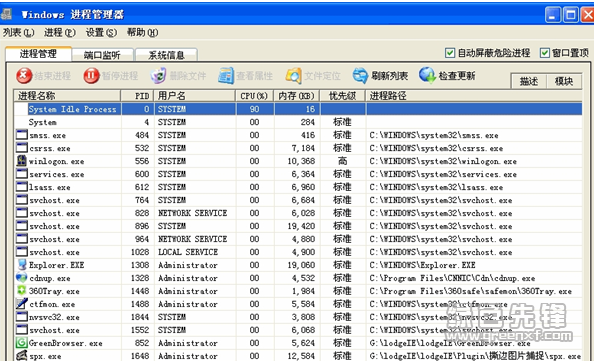Sort by PID column header
Screen dimensions: 594x361
138,96
